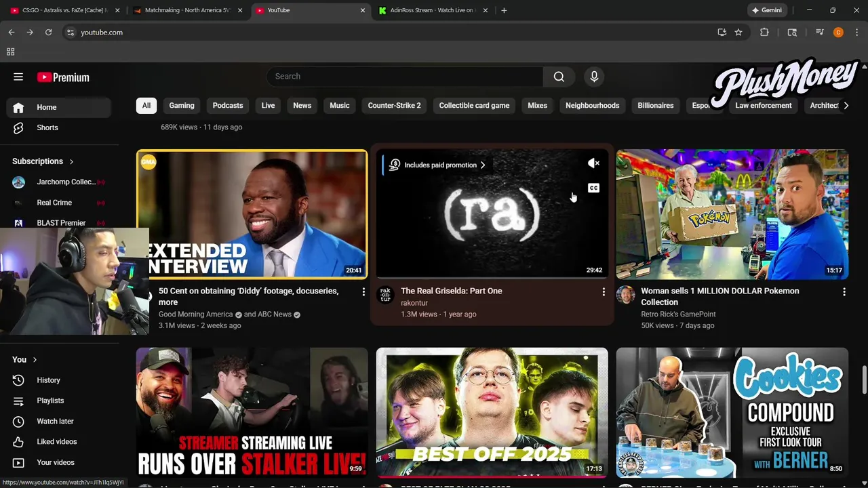
Task: Open options menu for 50 Cent video
Action: tap(363, 291)
